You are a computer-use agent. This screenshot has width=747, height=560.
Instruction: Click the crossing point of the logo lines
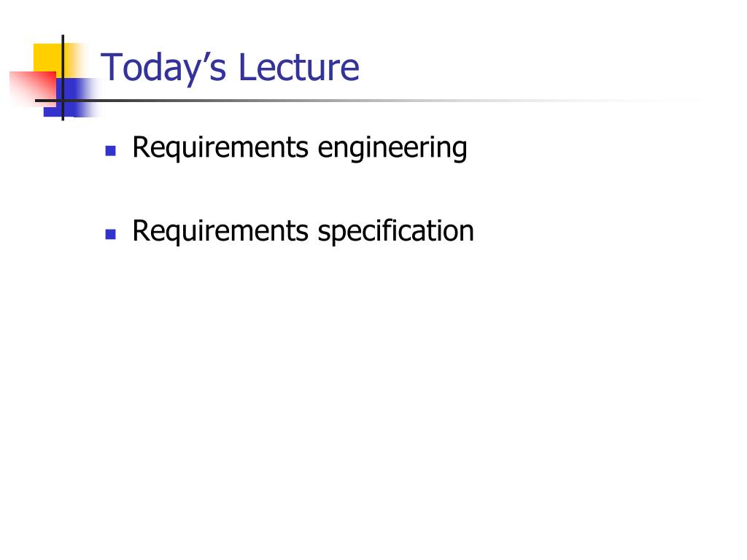[63, 101]
